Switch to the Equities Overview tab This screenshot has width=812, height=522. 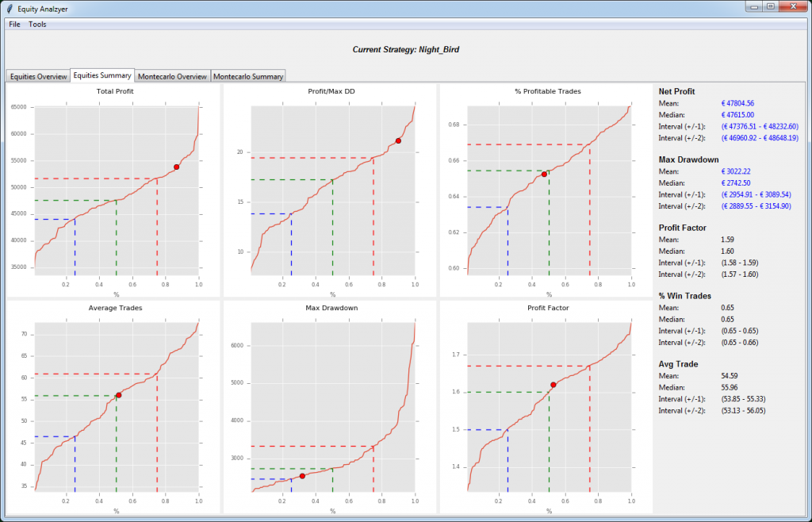pyautogui.click(x=37, y=76)
